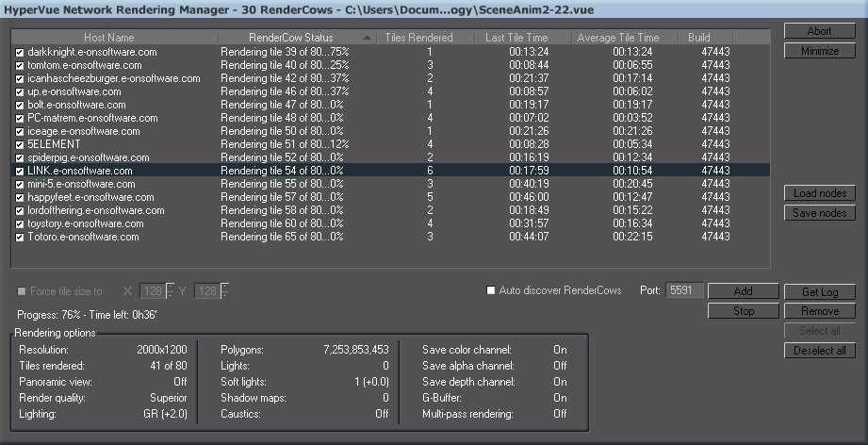The width and height of the screenshot is (868, 445).
Task: Select the LINK.e-onsoftware.com host row
Action: click(x=391, y=171)
